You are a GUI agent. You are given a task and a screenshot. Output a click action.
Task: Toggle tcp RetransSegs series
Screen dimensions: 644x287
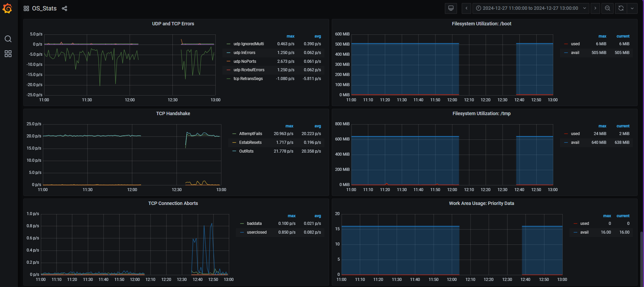click(248, 79)
